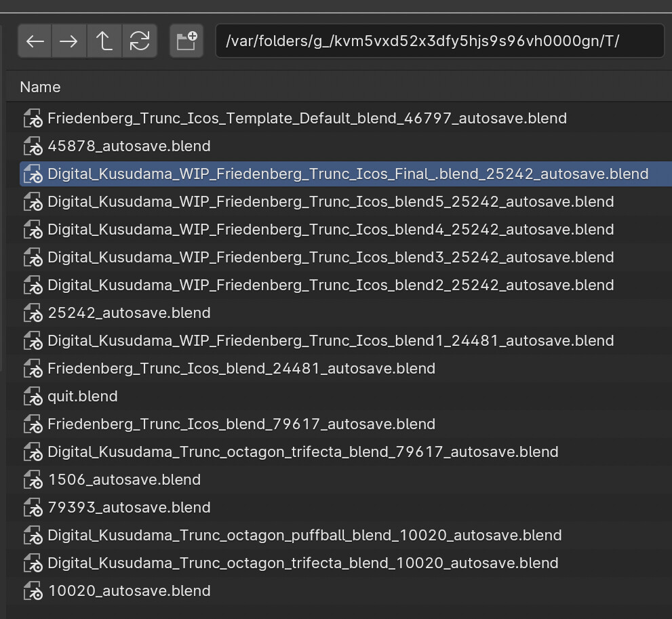The image size is (672, 619).
Task: Create a new directory
Action: 186,41
